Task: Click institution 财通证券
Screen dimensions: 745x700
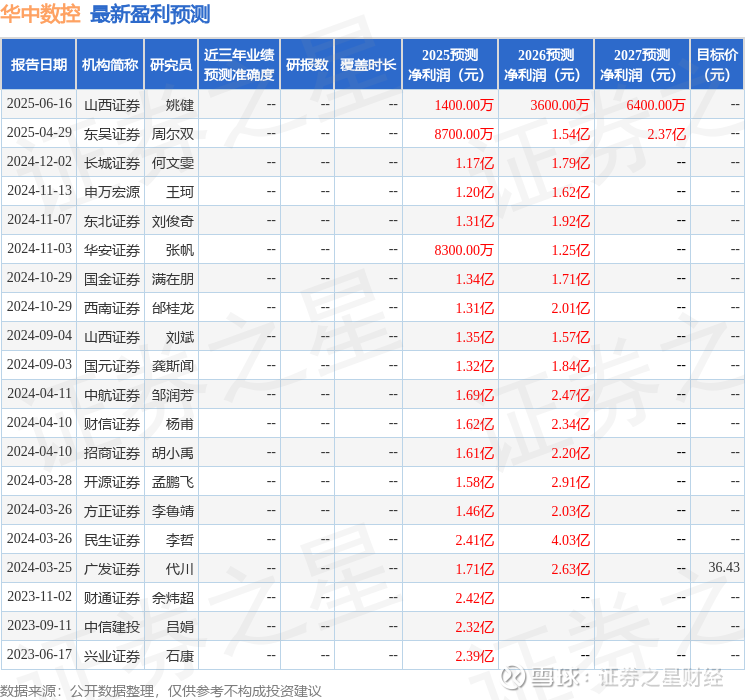Action: pos(112,598)
